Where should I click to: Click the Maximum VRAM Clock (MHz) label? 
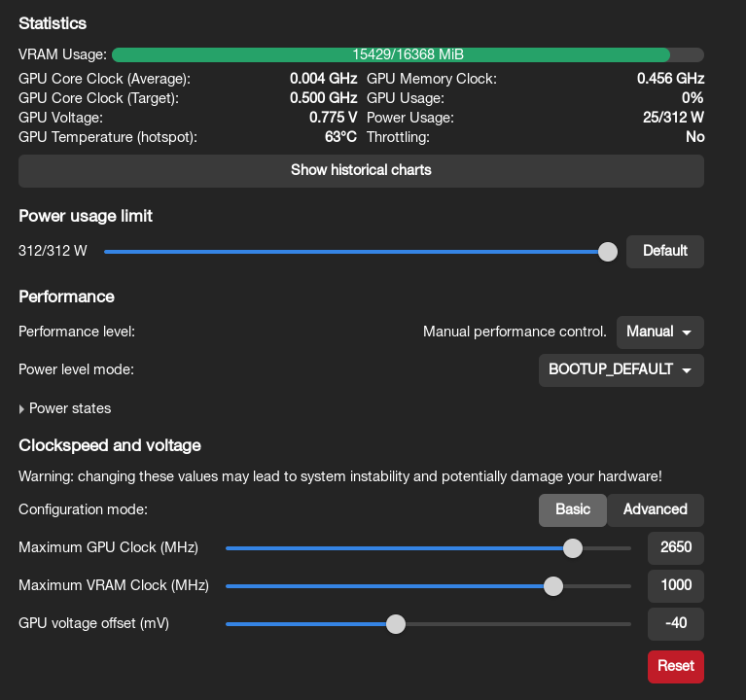[x=114, y=585]
